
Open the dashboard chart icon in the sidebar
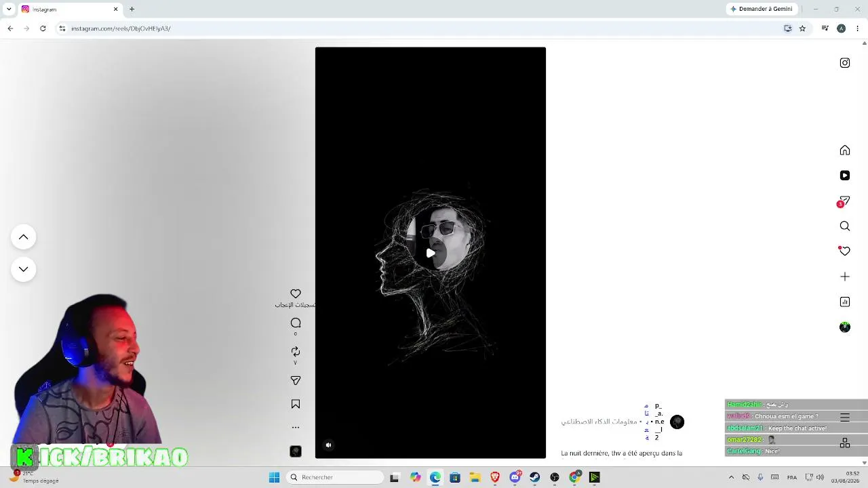[845, 302]
